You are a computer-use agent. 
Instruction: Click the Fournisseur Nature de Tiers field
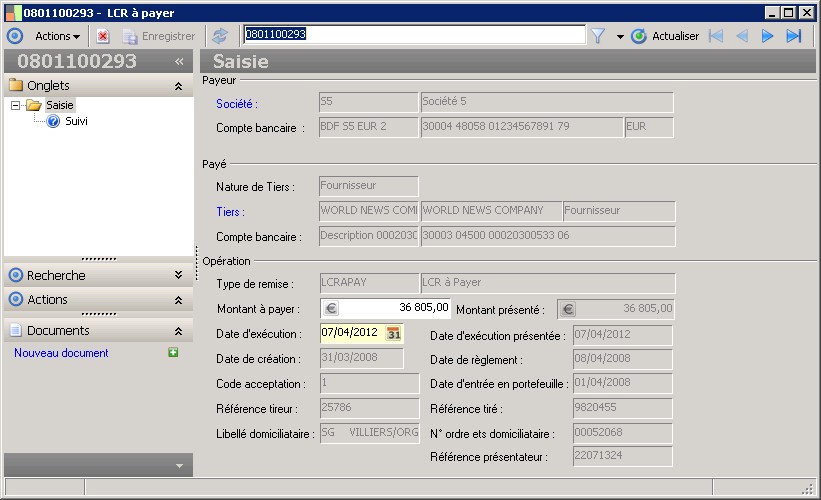pyautogui.click(x=369, y=186)
